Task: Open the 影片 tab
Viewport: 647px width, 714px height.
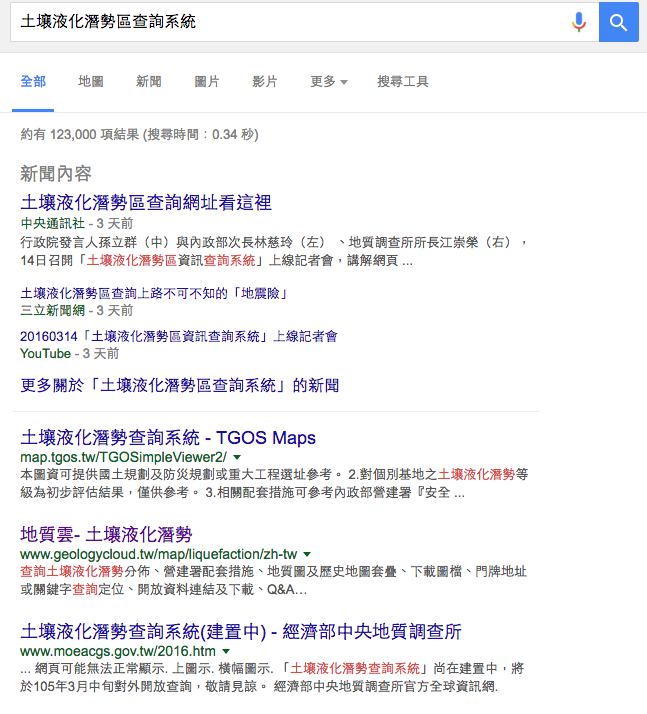Action: click(265, 82)
